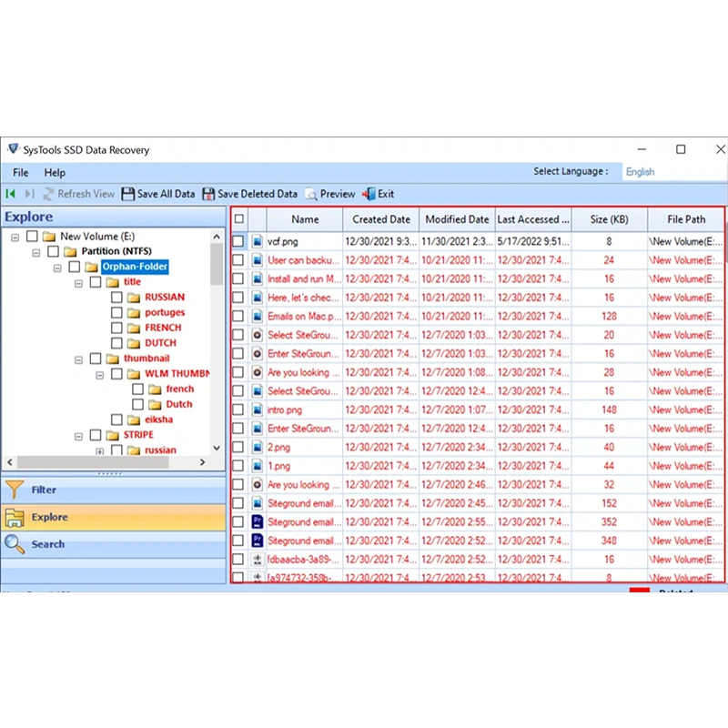Check the box for intro.png row
The height and width of the screenshot is (728, 728).
238,409
